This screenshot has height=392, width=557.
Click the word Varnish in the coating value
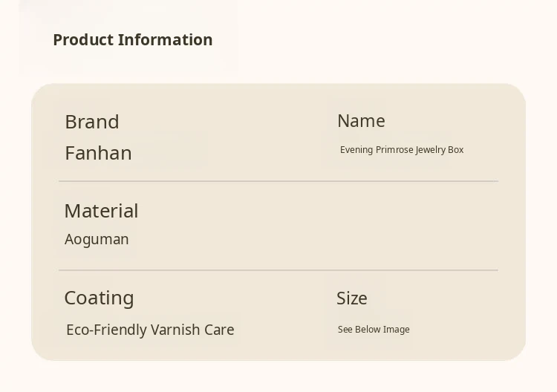point(175,330)
